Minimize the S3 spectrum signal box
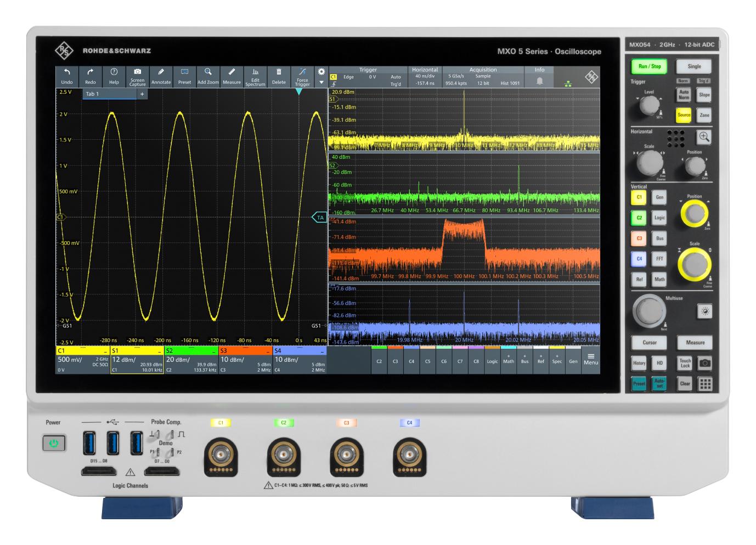The height and width of the screenshot is (545, 756). (x=268, y=351)
